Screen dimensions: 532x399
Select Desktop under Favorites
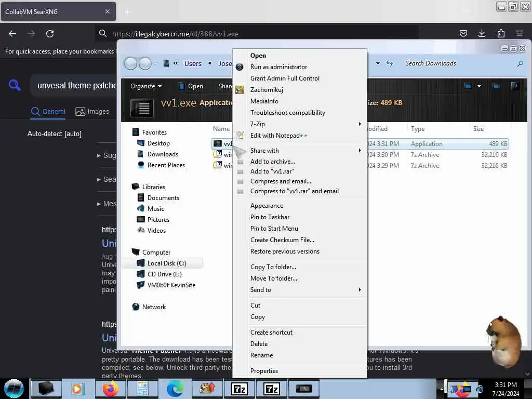point(158,143)
